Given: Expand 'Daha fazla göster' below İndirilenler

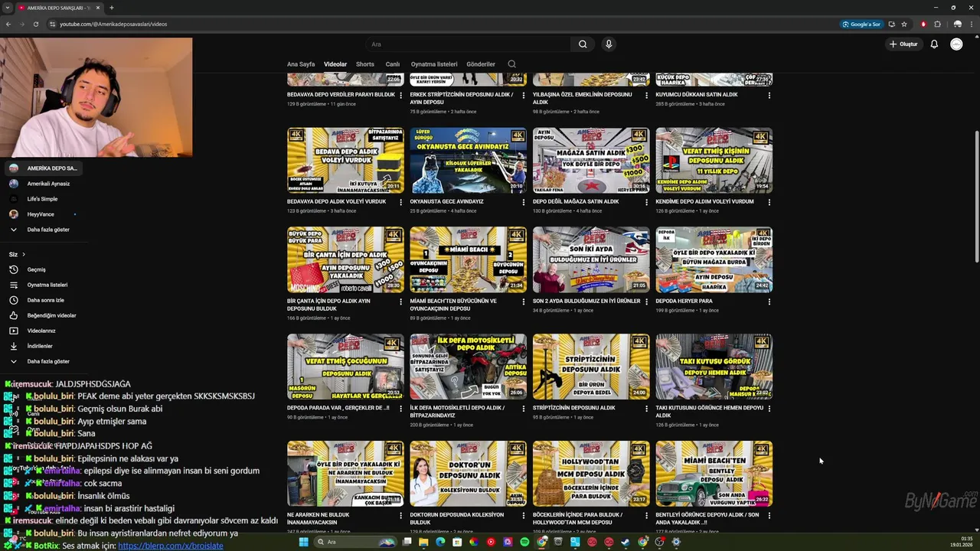Looking at the screenshot, I should (47, 361).
